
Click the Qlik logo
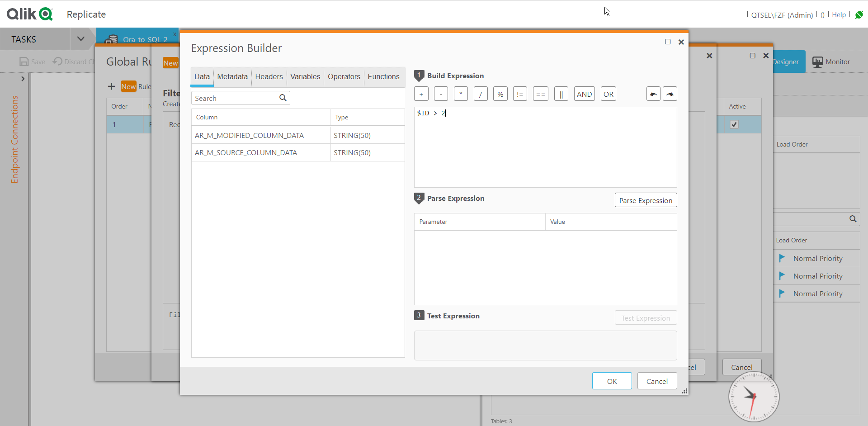coord(30,14)
